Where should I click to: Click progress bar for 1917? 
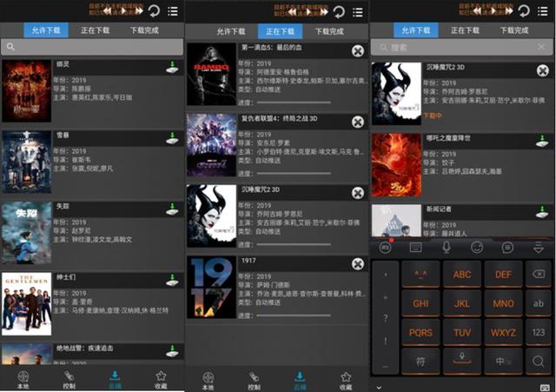[x=294, y=316]
